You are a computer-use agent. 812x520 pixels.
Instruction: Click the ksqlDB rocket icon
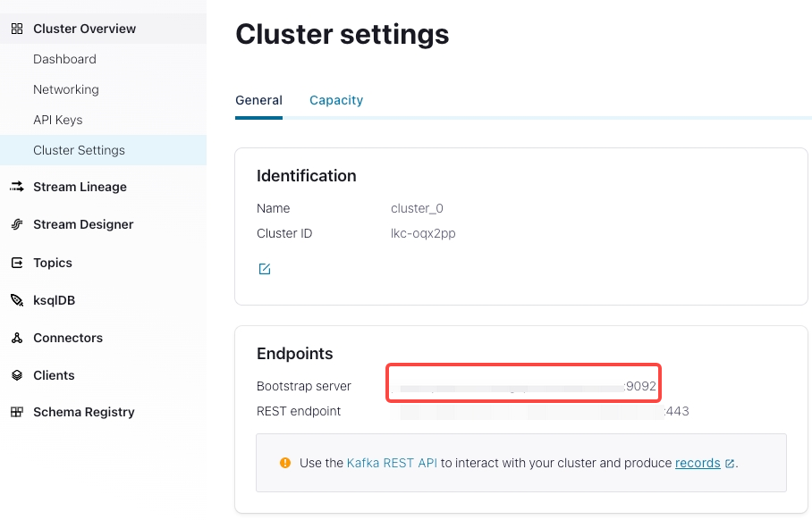click(x=16, y=300)
